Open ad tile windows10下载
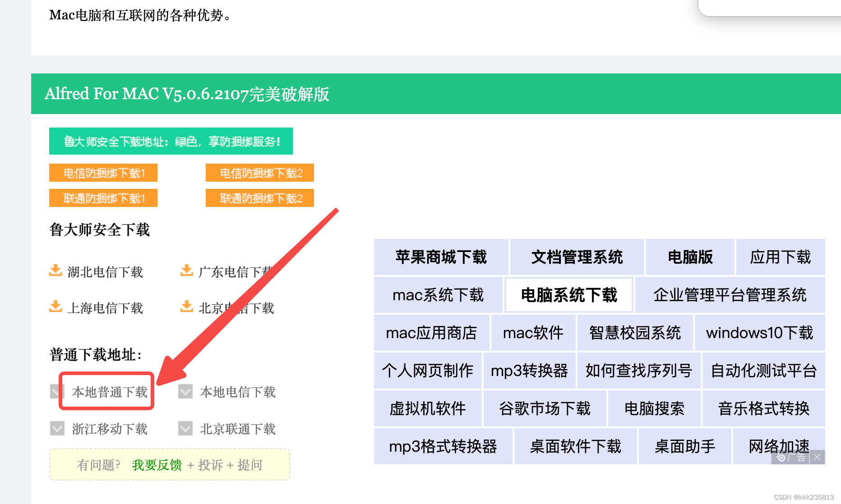Image resolution: width=841 pixels, height=504 pixels. tap(760, 333)
